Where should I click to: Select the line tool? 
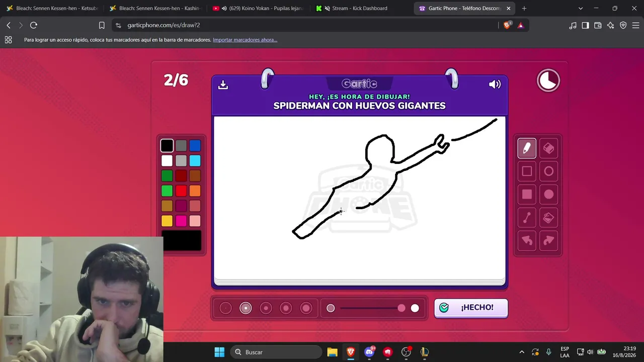pos(527,218)
